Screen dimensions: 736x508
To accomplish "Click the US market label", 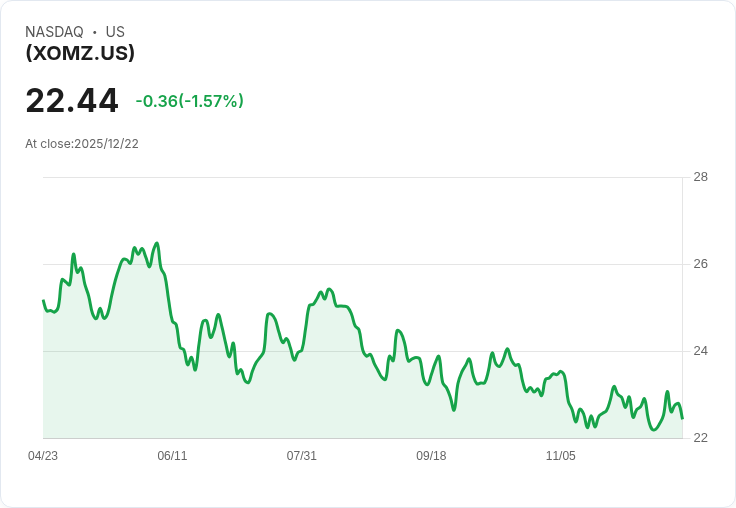I will pos(115,32).
